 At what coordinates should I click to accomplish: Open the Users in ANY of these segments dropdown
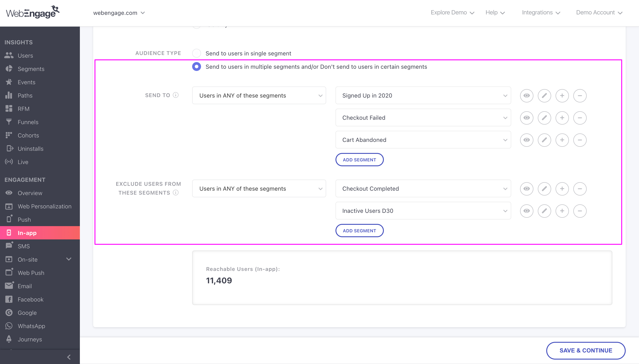259,95
